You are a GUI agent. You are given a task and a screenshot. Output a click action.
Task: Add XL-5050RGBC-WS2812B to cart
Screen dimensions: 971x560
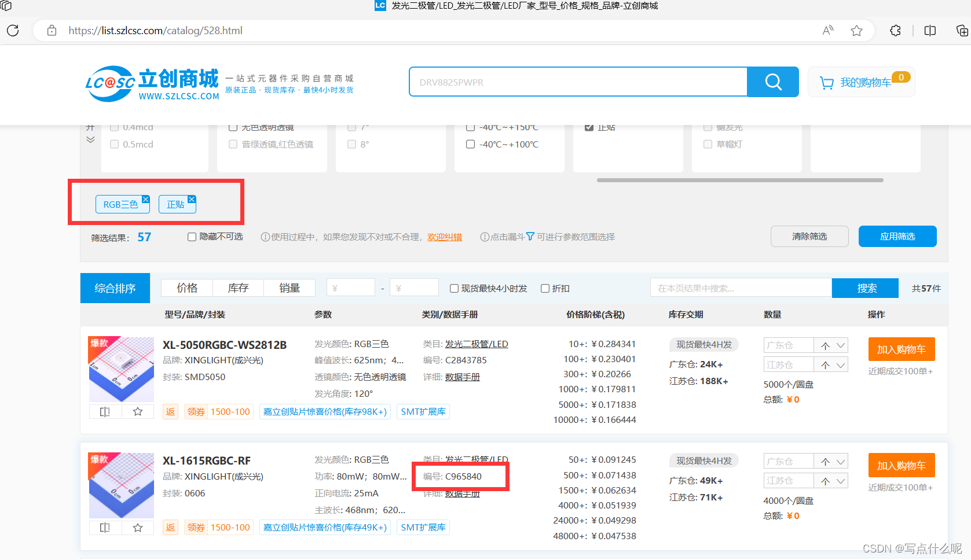point(902,349)
